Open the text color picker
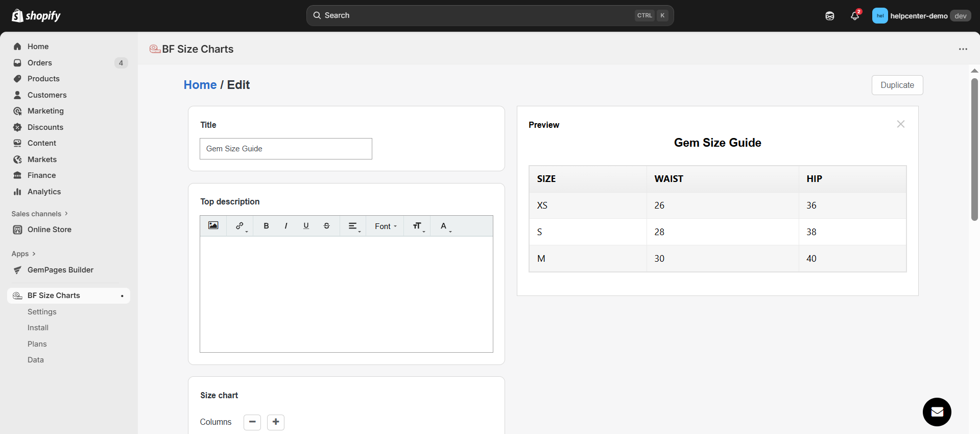The height and width of the screenshot is (434, 980). [x=444, y=226]
